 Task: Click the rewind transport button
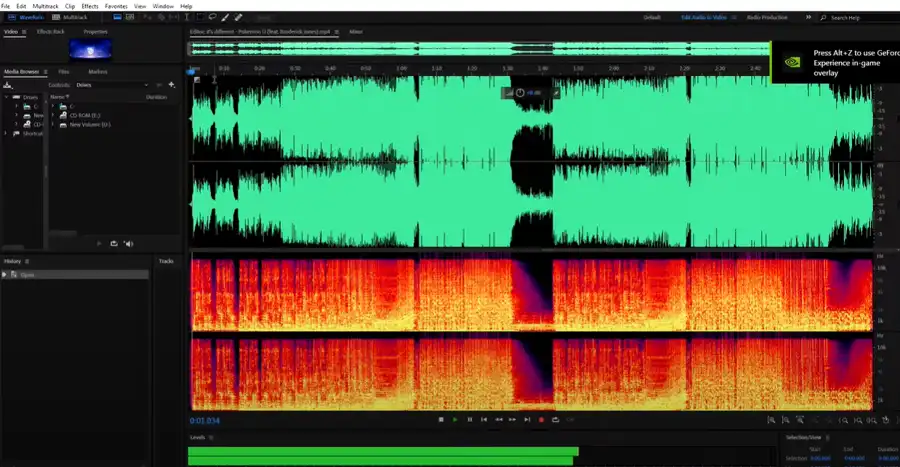498,419
